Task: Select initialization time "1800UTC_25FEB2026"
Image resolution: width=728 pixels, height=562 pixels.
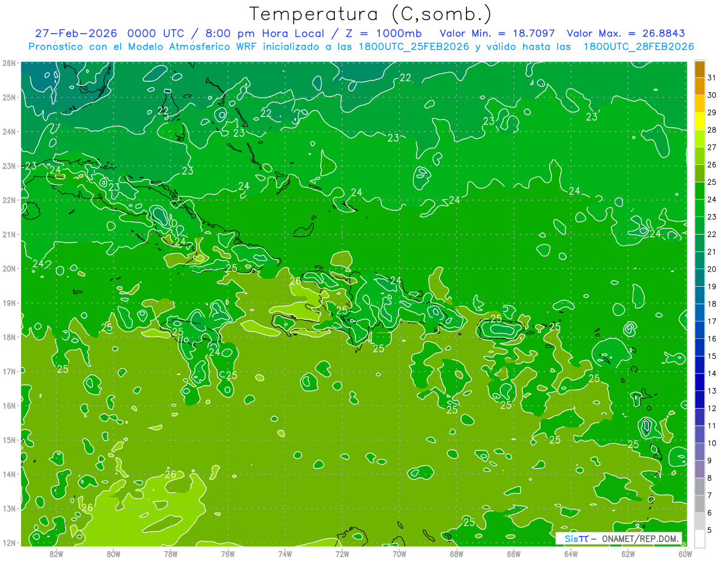Action: (x=414, y=47)
